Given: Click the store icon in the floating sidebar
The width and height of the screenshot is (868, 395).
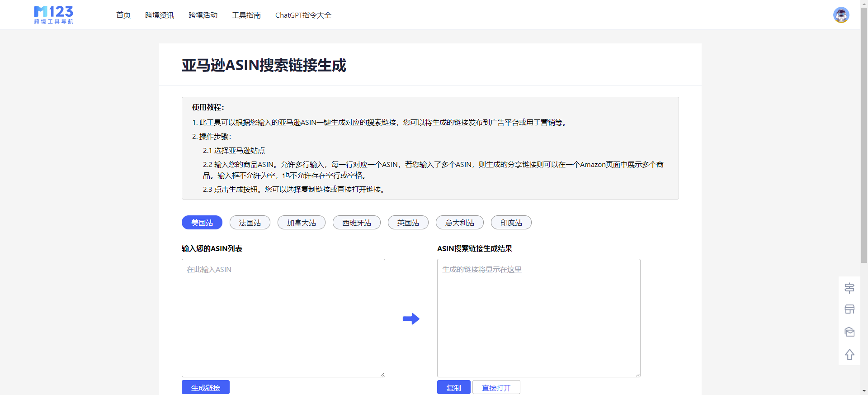Looking at the screenshot, I should pos(849,309).
